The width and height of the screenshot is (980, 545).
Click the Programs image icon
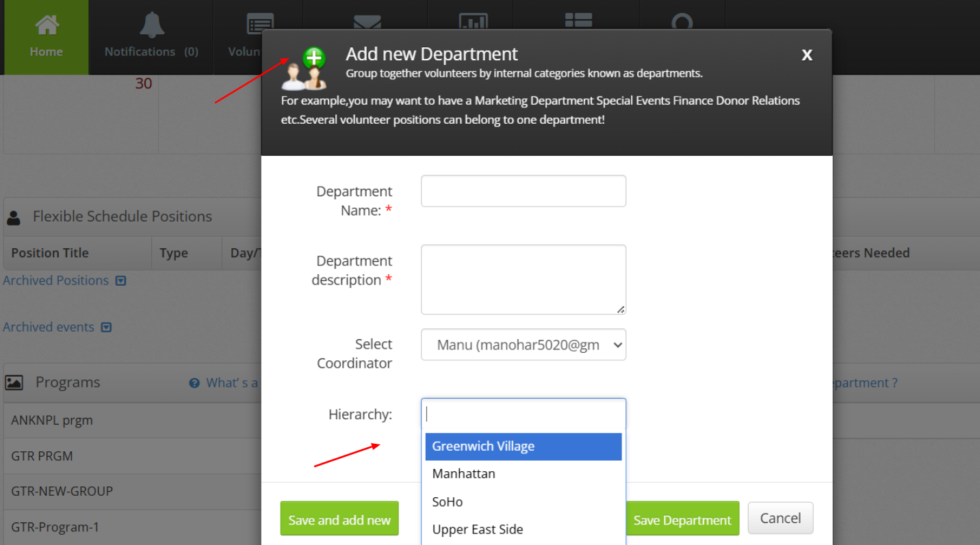coord(14,383)
